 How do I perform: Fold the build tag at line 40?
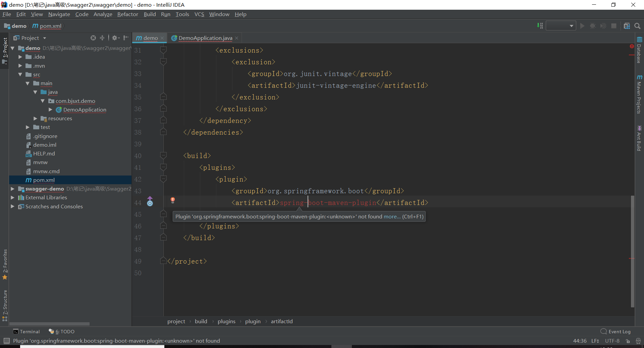click(163, 155)
